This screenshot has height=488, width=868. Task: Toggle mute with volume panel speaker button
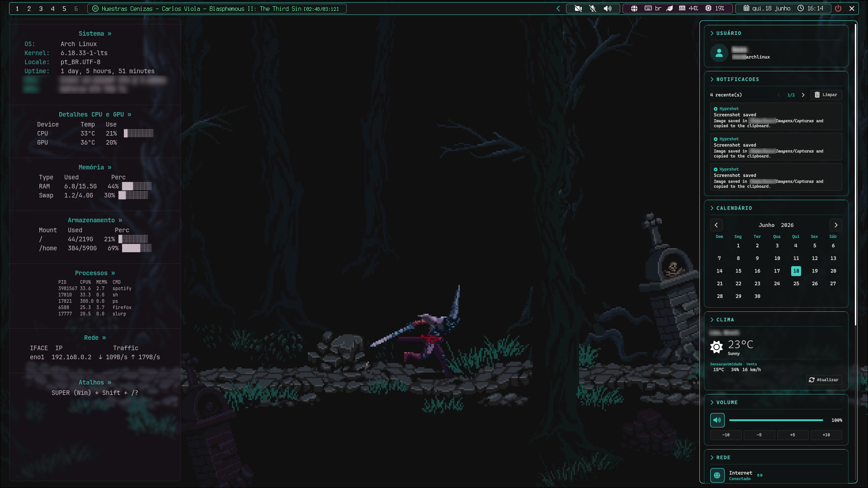(717, 420)
